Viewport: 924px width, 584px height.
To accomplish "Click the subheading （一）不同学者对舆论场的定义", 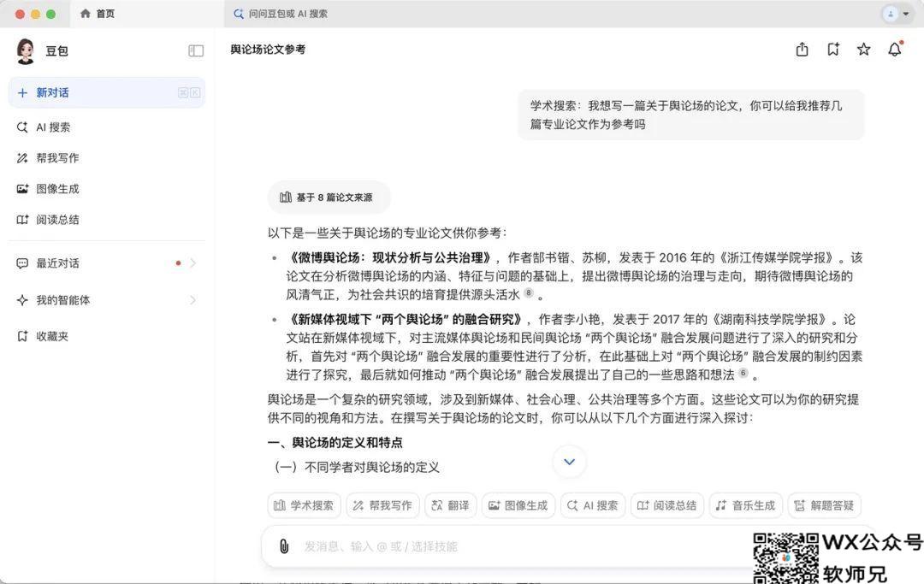I will (x=357, y=468).
